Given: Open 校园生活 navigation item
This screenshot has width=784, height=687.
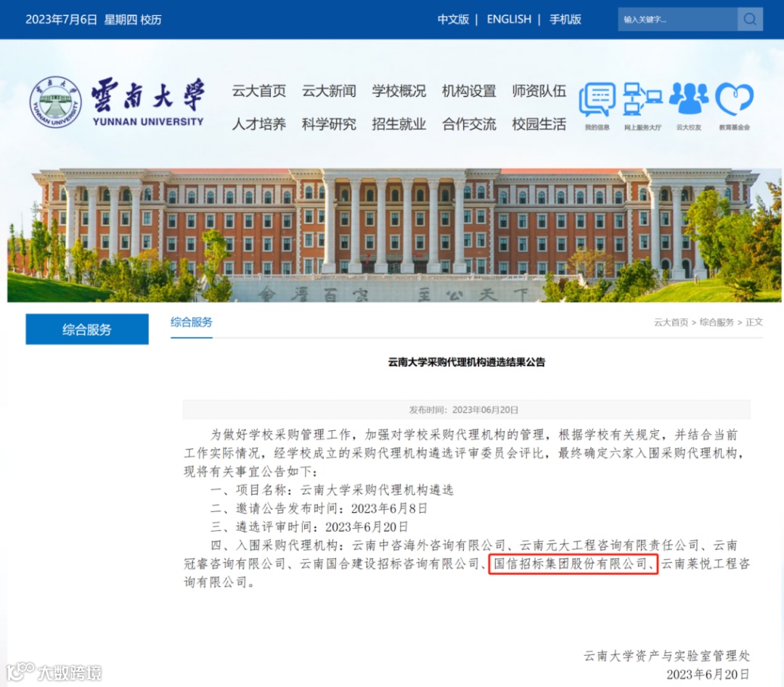Looking at the screenshot, I should [539, 124].
